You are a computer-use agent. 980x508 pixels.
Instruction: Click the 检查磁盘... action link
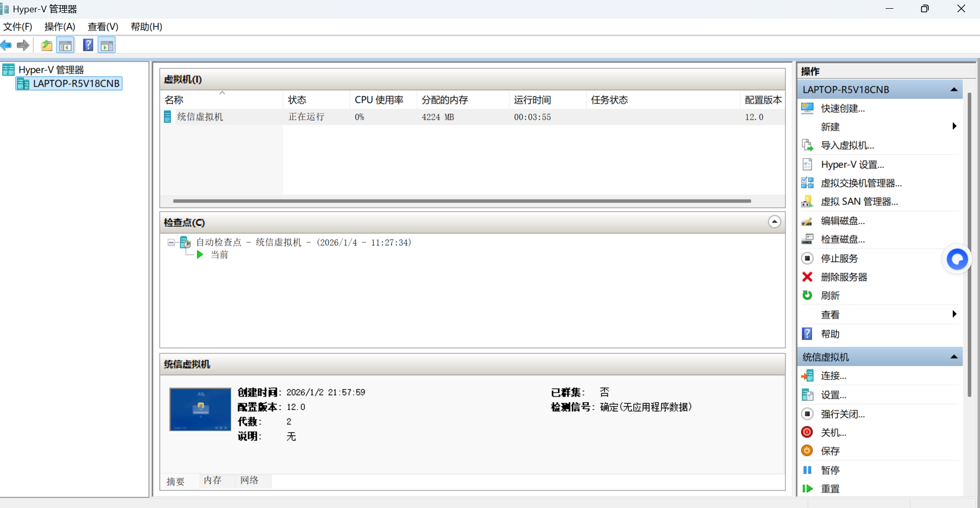(x=843, y=239)
